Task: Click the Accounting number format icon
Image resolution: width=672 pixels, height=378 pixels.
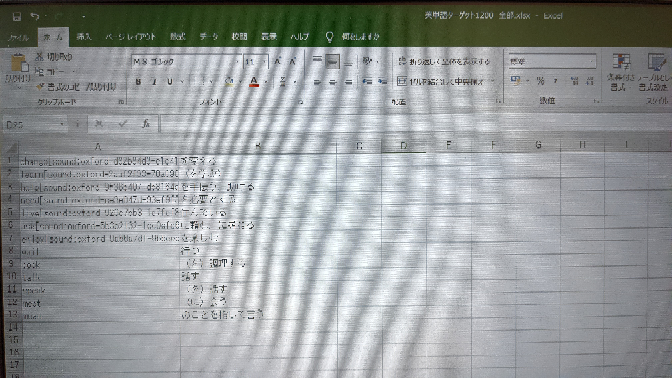Action: click(x=516, y=81)
